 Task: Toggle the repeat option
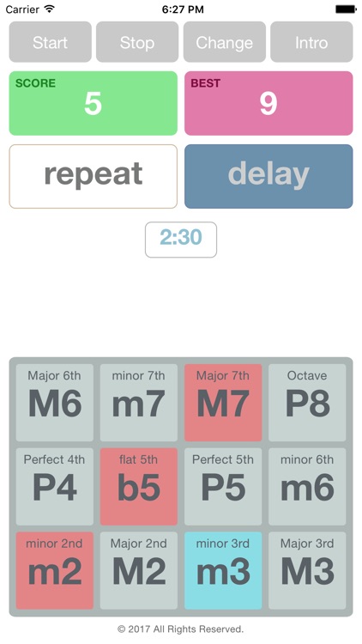coord(94,176)
